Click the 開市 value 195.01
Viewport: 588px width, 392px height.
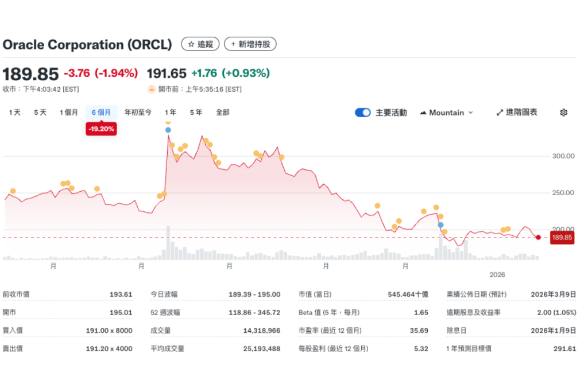tap(121, 313)
